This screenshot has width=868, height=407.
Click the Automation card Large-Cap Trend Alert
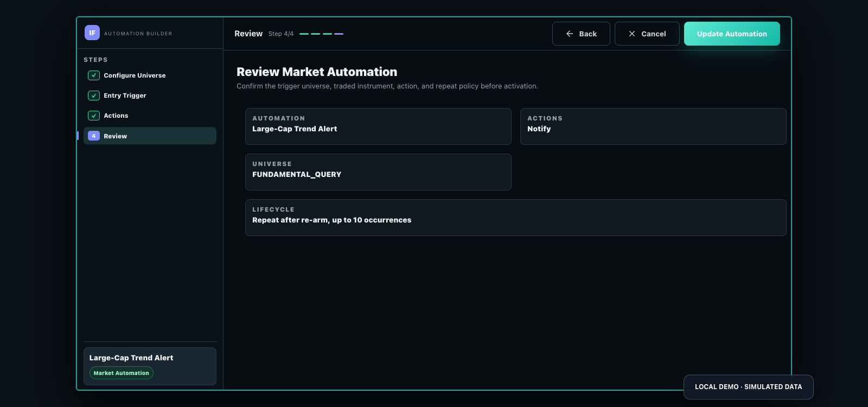click(x=378, y=126)
